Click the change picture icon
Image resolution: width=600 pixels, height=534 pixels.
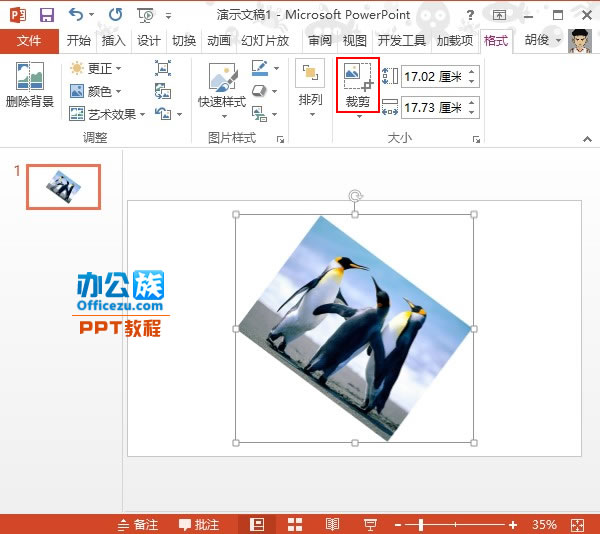[163, 91]
